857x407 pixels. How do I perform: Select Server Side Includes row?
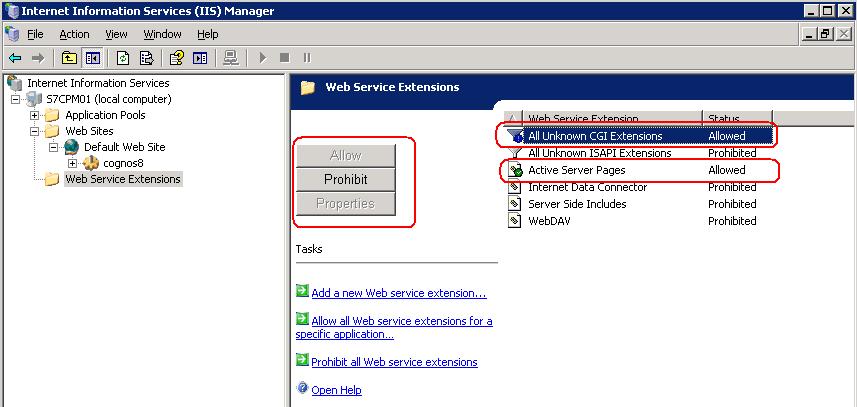(638, 204)
